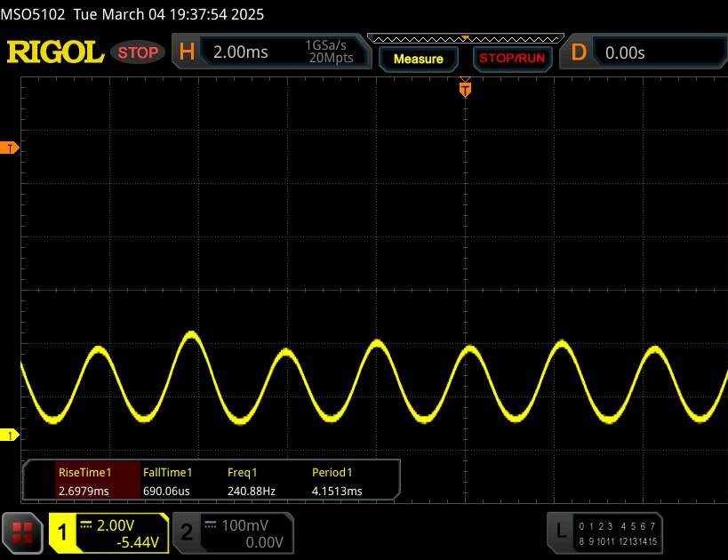The width and height of the screenshot is (728, 560).
Task: Click the orange trigger position marker at top
Action: [465, 89]
